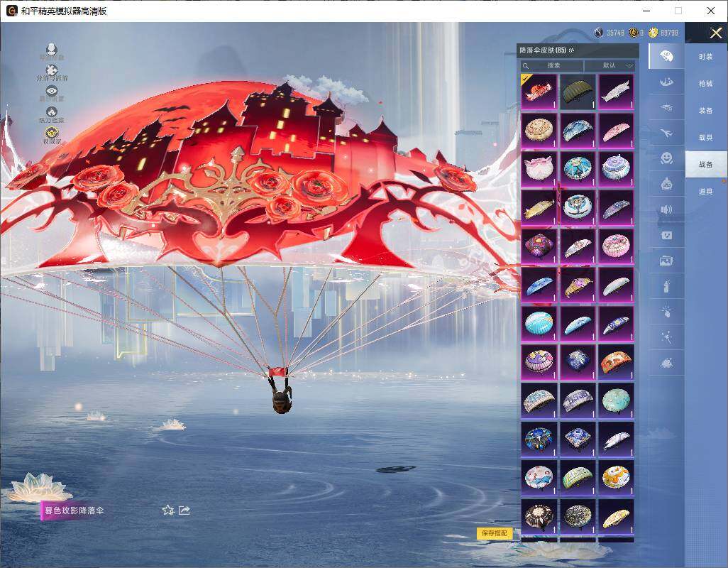Favorite the skin with the star icon

coord(168,510)
